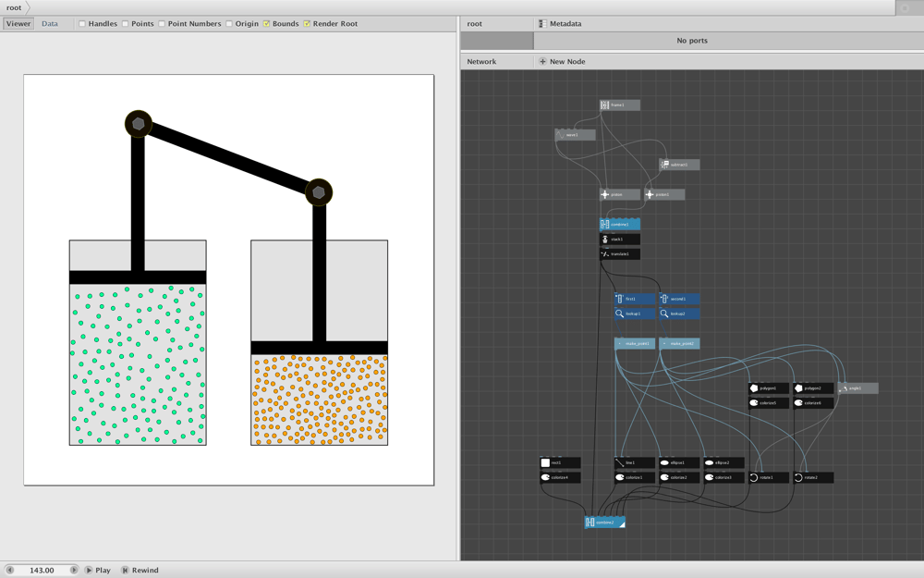Disable the Render Root checkbox
This screenshot has width=924, height=578.
click(307, 24)
